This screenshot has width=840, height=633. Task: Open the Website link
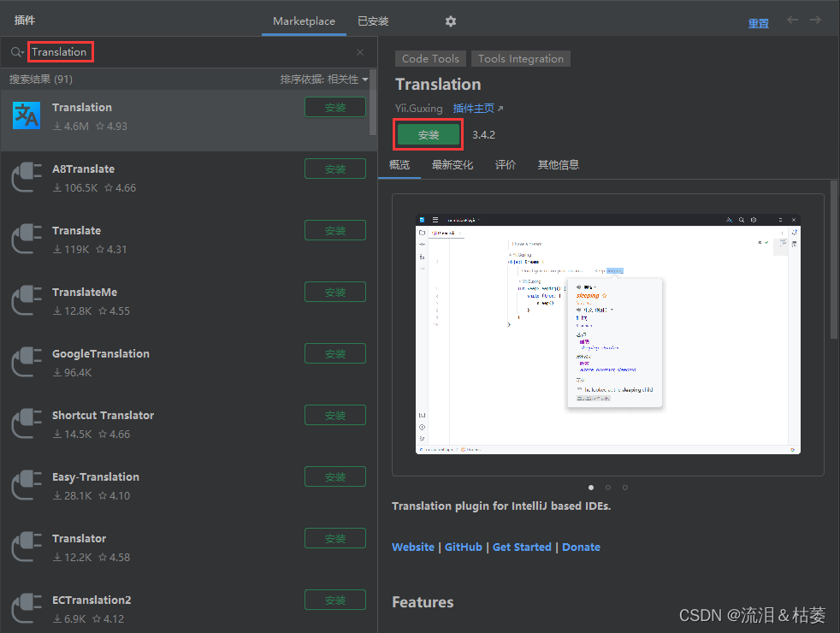pos(413,547)
